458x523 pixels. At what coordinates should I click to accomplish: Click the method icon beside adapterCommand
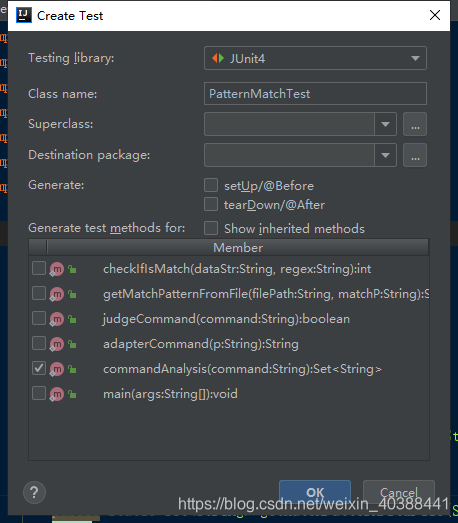click(x=57, y=344)
